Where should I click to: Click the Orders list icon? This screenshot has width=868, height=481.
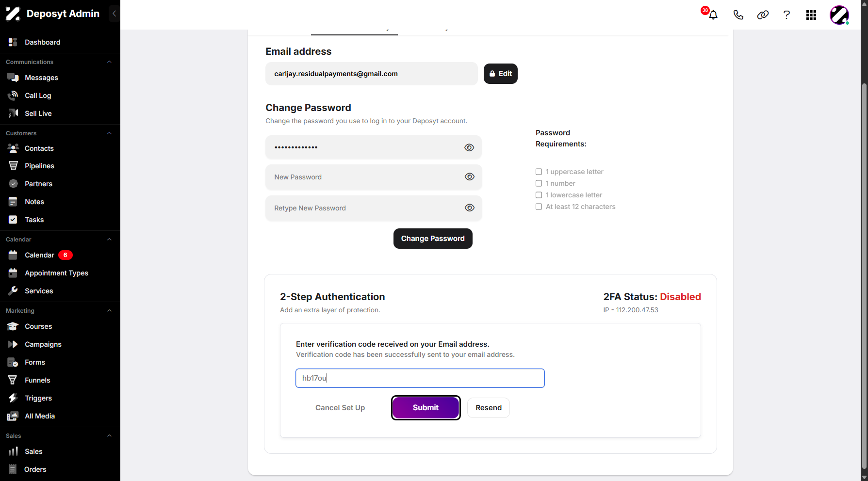[x=13, y=469]
